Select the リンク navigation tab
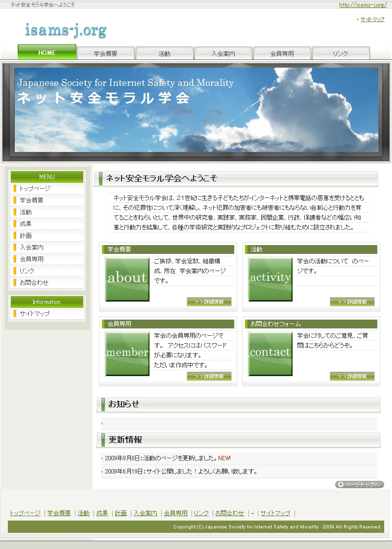The image size is (392, 549). click(x=341, y=53)
